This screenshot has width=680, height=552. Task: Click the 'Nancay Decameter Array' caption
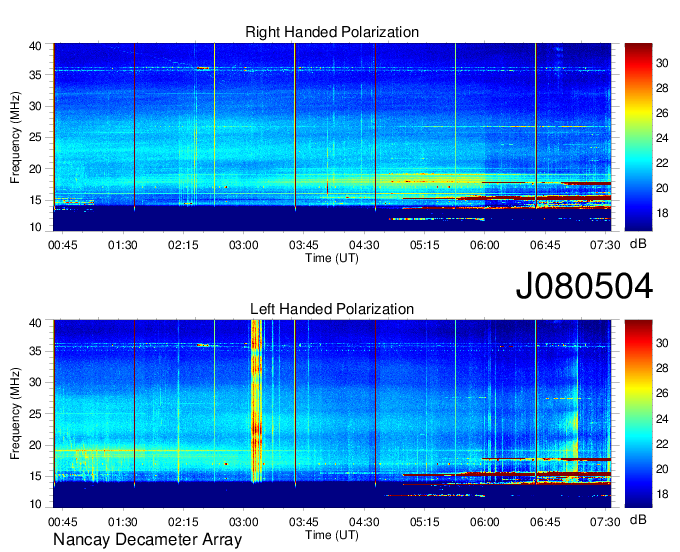coord(147,540)
